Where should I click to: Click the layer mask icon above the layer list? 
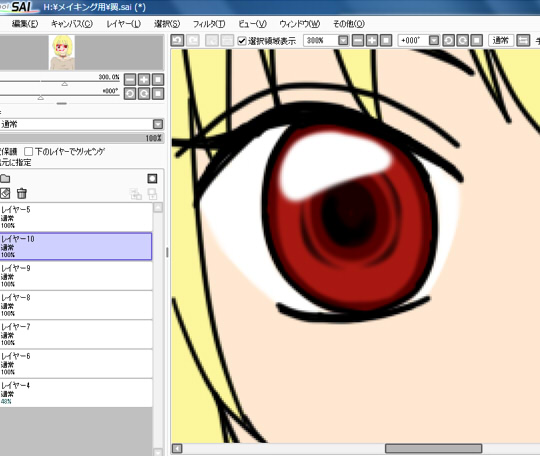pos(152,178)
